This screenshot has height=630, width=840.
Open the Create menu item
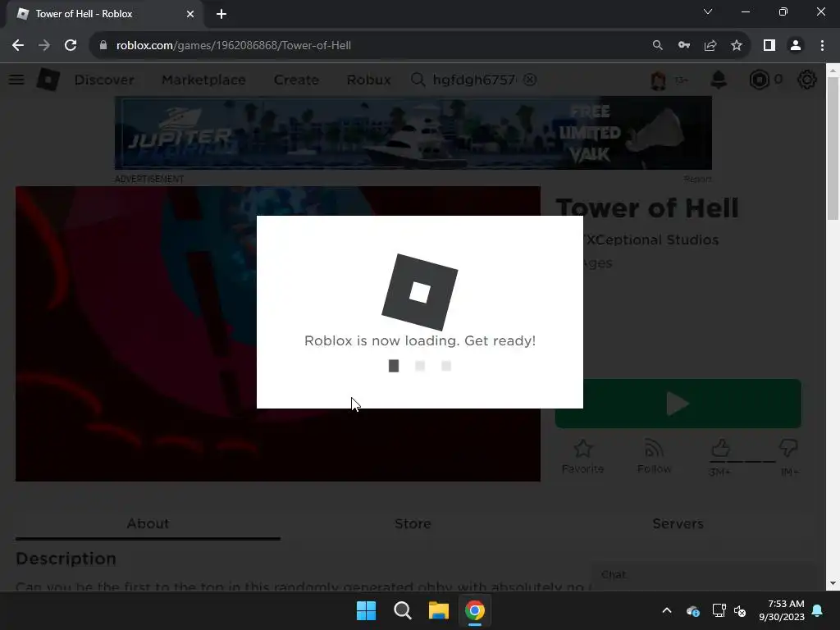click(x=296, y=80)
